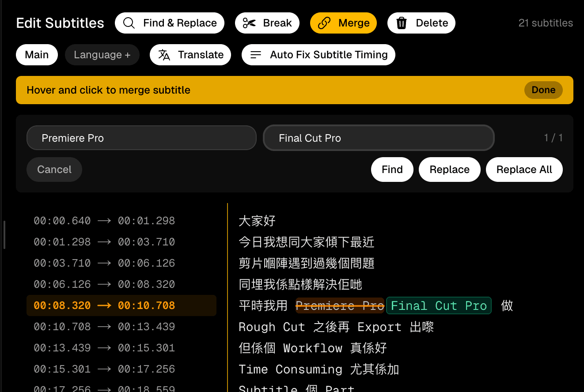Select timestamp 00:01.298 → 00:03.710

point(104,242)
